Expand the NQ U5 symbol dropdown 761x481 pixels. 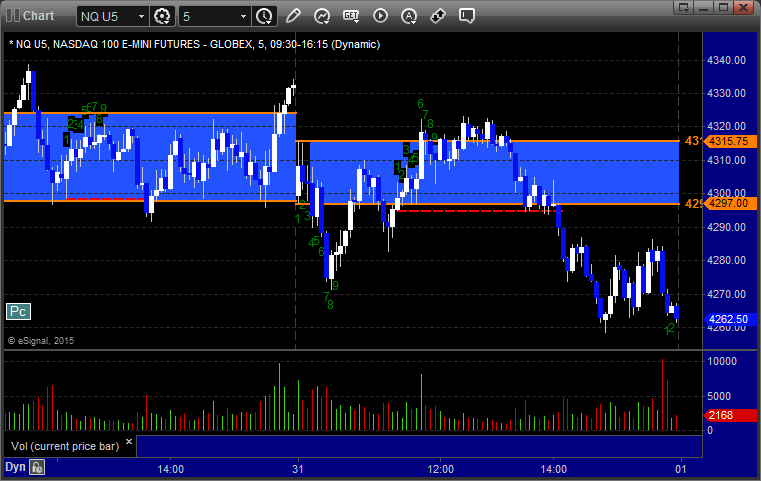point(141,17)
